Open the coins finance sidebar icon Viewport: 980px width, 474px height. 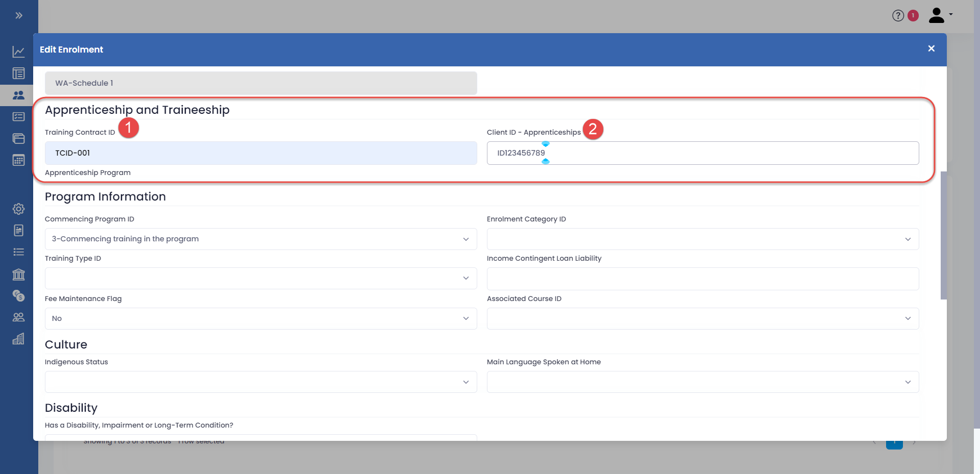pyautogui.click(x=18, y=295)
